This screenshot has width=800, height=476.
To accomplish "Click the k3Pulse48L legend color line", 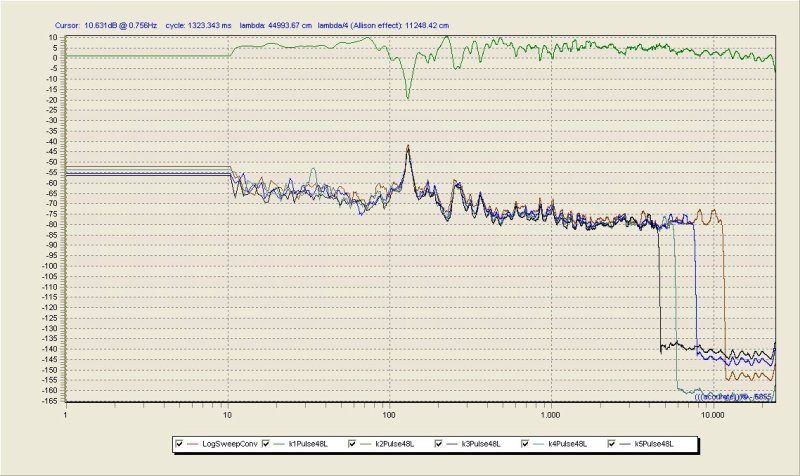I will point(452,444).
